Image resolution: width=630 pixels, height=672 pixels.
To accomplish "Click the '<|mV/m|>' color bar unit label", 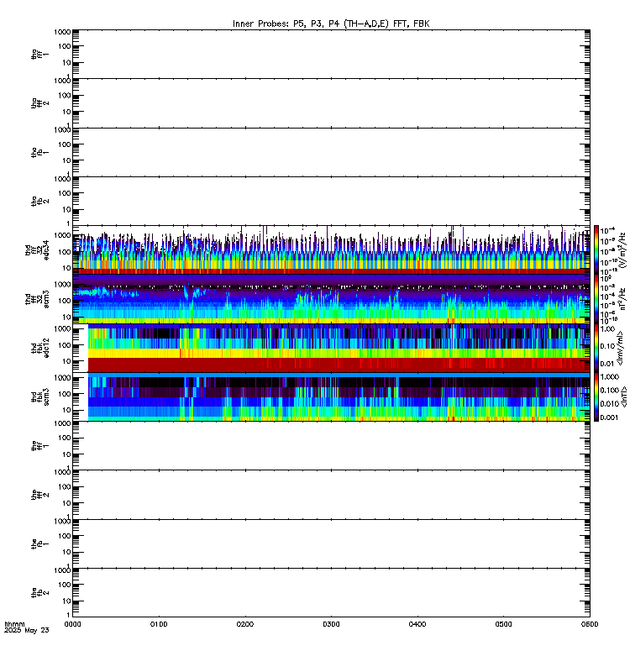I will [620, 348].
